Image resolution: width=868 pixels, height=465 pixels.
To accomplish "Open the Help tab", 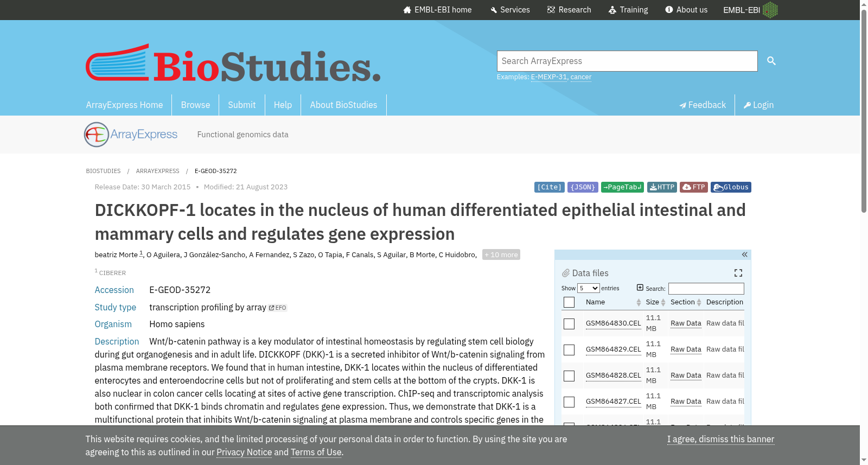I will click(x=283, y=105).
